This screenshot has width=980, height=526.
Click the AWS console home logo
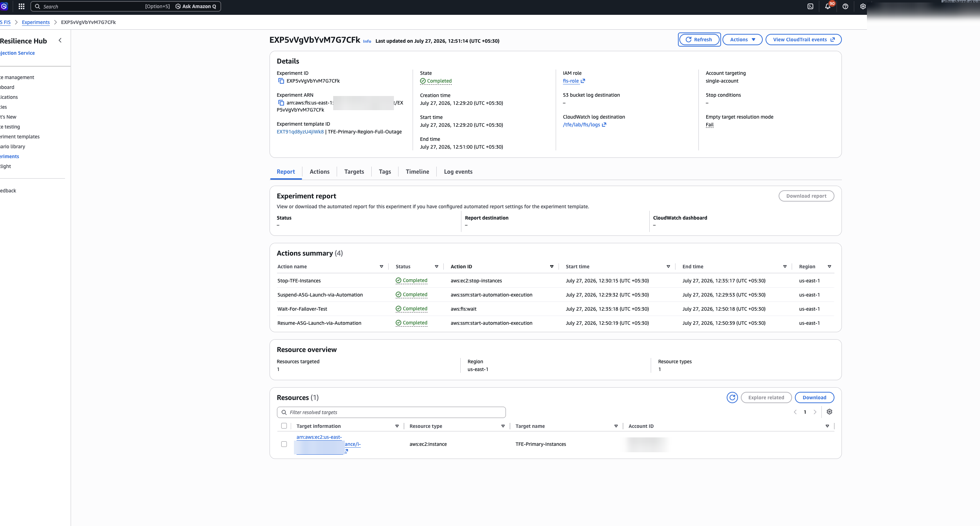click(x=4, y=6)
